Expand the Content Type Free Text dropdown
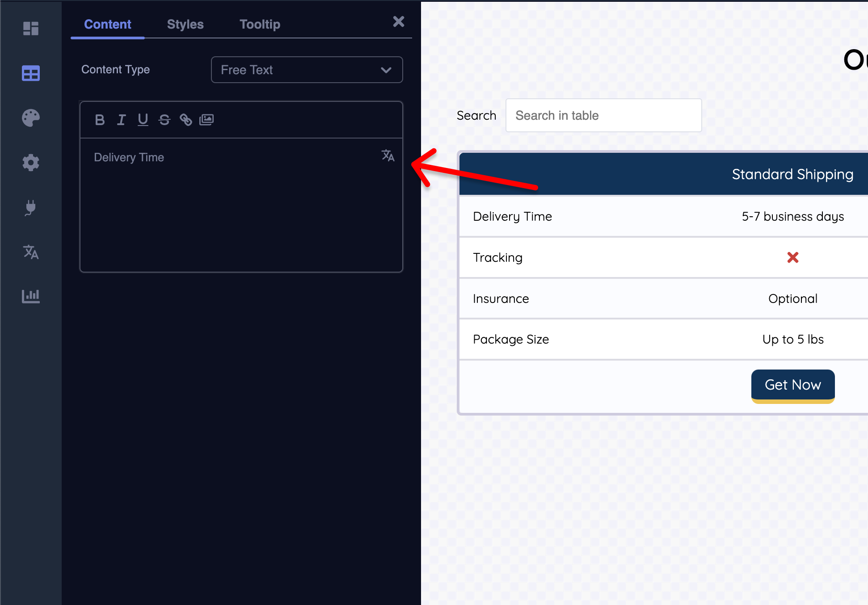Viewport: 868px width, 605px height. (x=307, y=70)
